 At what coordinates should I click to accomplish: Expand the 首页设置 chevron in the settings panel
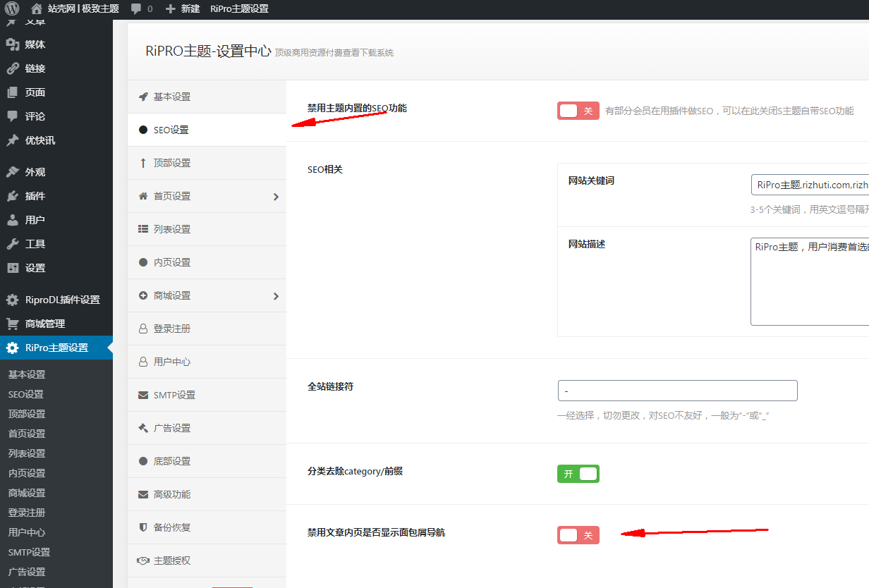pyautogui.click(x=276, y=197)
